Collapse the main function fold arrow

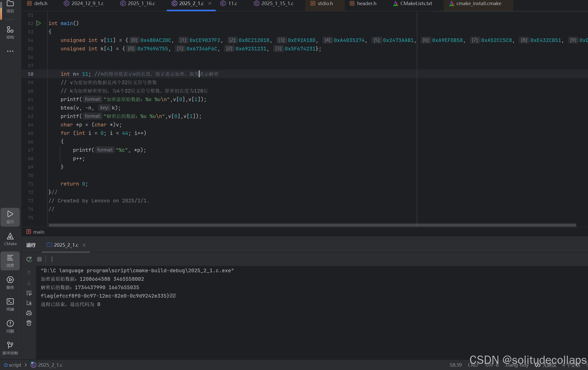45,23
